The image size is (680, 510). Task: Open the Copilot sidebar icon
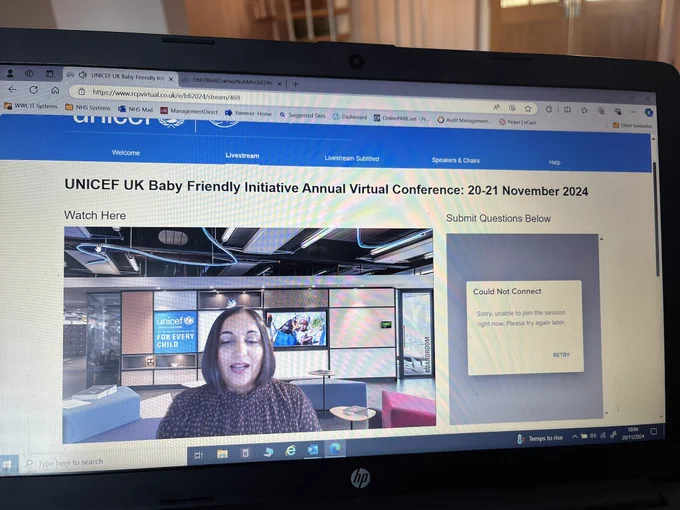tap(649, 112)
